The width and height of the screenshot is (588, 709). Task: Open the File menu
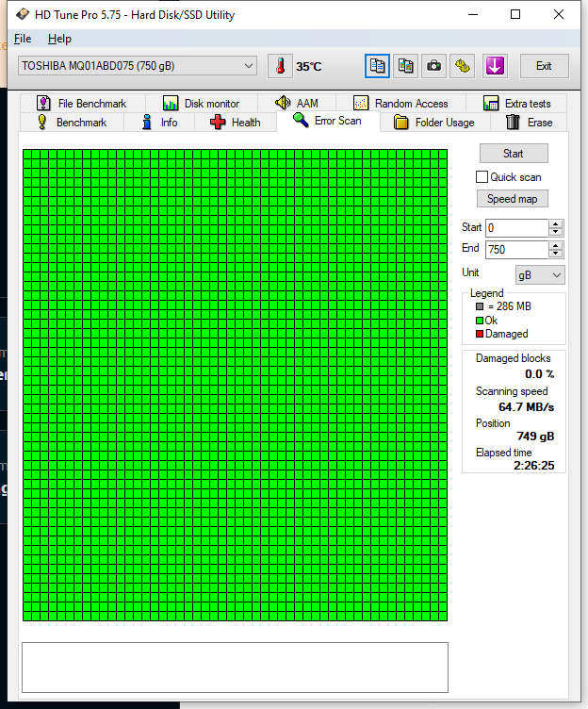(x=23, y=39)
